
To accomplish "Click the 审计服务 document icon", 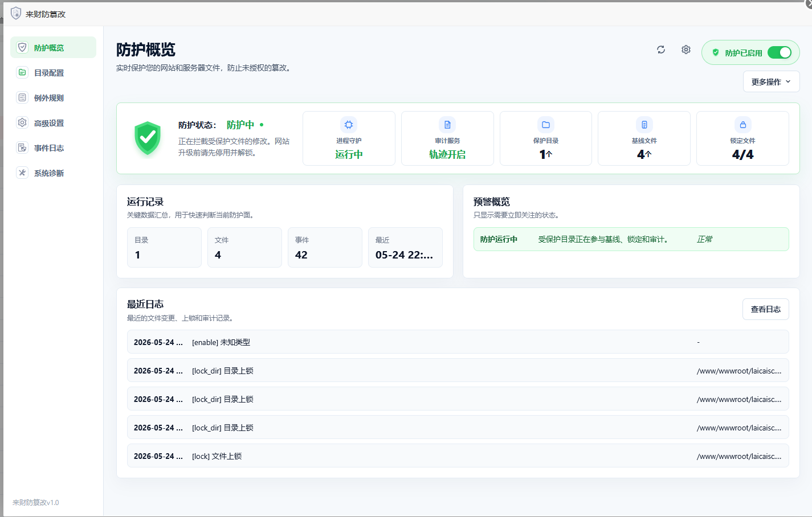I will (447, 125).
